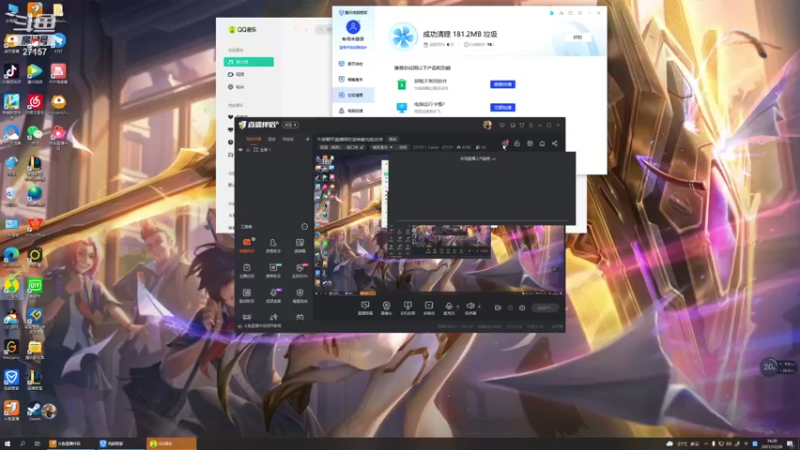Select the WeGame desktop icon

tap(11, 349)
